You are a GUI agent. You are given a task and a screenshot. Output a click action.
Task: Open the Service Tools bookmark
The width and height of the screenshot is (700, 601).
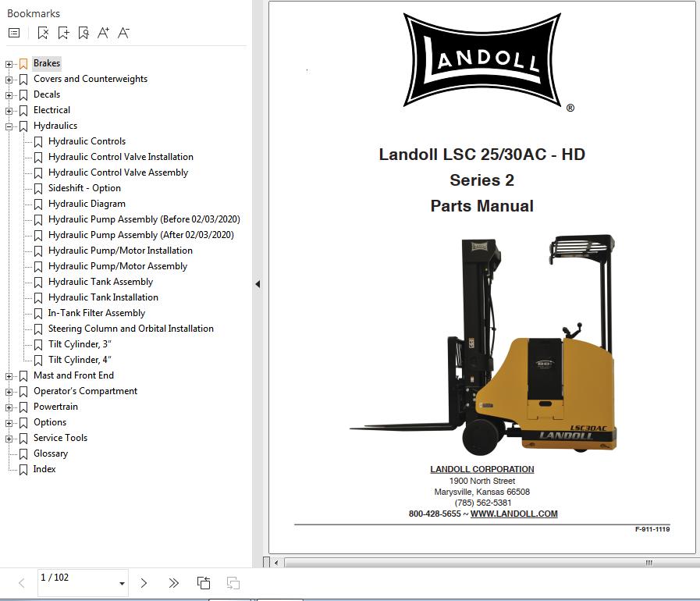click(60, 439)
